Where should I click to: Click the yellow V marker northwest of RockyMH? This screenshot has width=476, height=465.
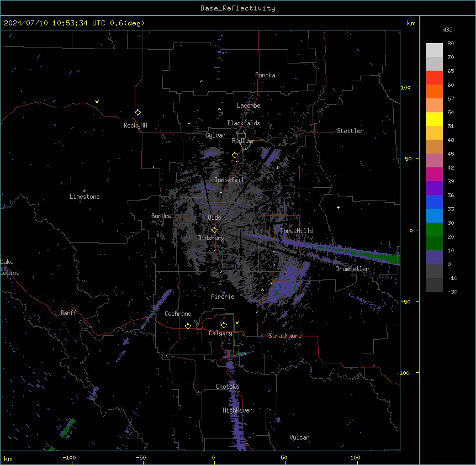[97, 102]
